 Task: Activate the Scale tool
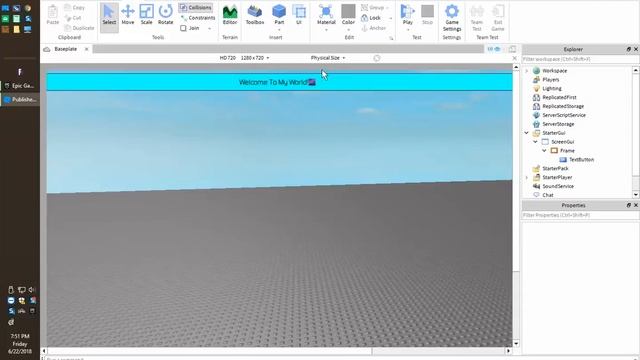(x=147, y=16)
